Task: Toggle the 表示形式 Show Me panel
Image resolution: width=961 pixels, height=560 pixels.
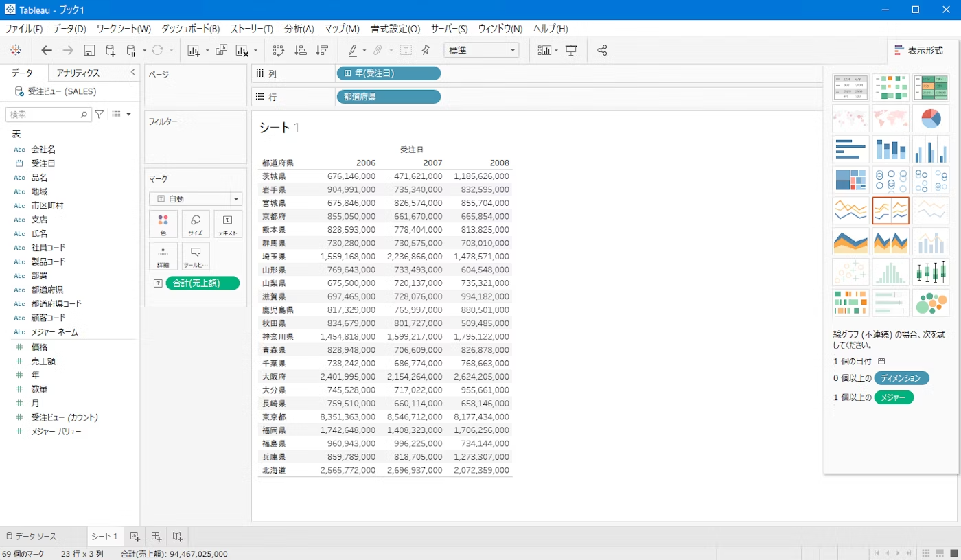Action: pos(918,50)
